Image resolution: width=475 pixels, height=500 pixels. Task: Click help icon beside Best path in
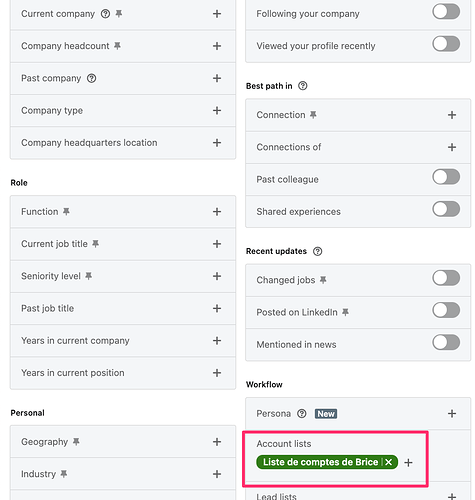[303, 86]
